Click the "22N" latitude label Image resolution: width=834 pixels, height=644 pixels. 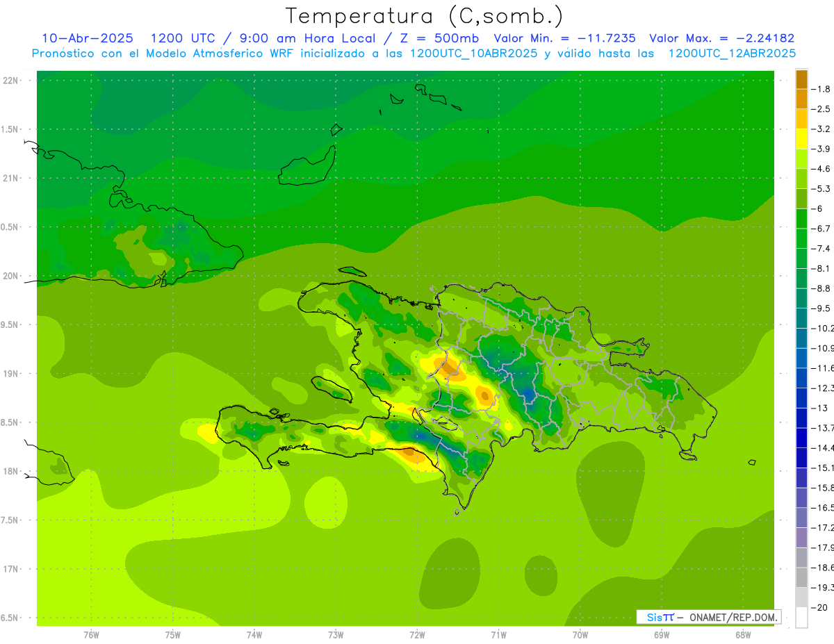click(10, 80)
